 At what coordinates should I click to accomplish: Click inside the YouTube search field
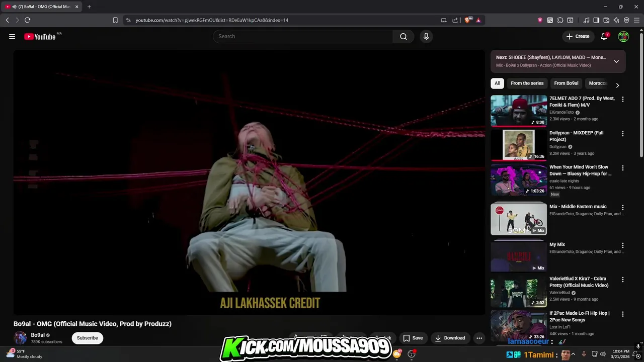pyautogui.click(x=303, y=36)
